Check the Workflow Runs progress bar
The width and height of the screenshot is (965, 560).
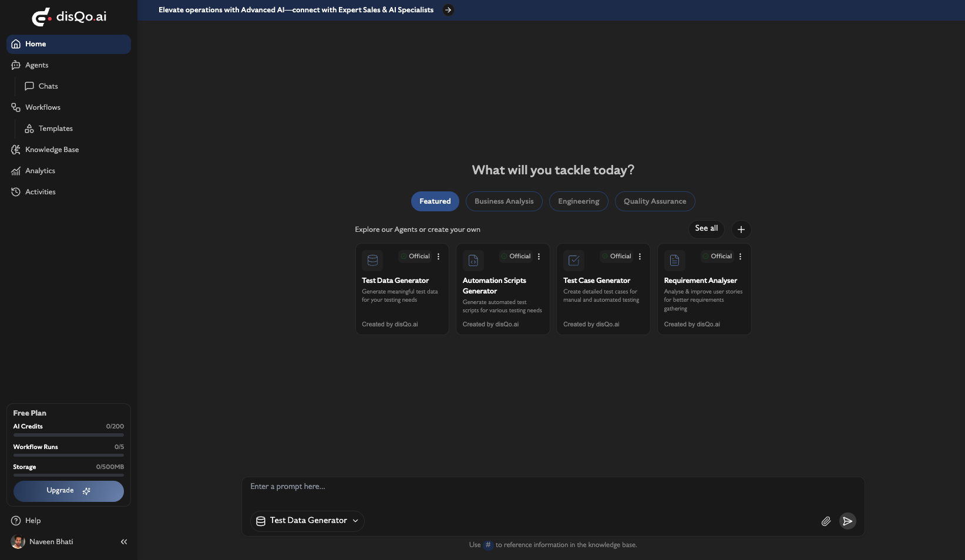68,455
